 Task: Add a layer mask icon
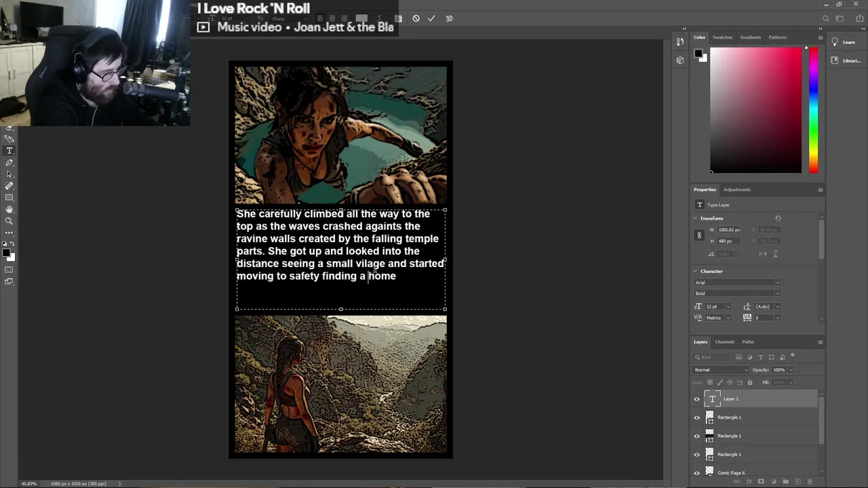(761, 481)
